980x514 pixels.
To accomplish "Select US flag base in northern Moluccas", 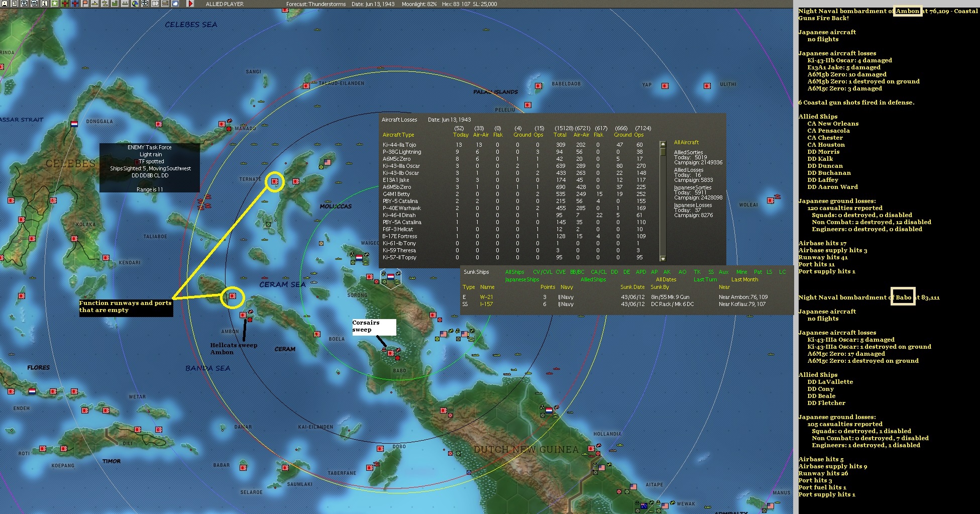I will point(328,162).
